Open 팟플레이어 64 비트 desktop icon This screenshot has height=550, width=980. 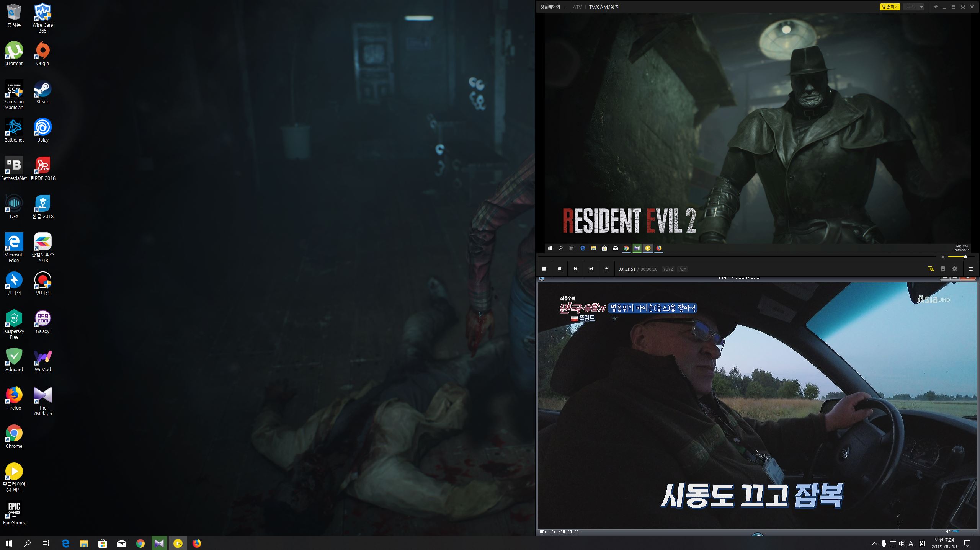pyautogui.click(x=14, y=477)
